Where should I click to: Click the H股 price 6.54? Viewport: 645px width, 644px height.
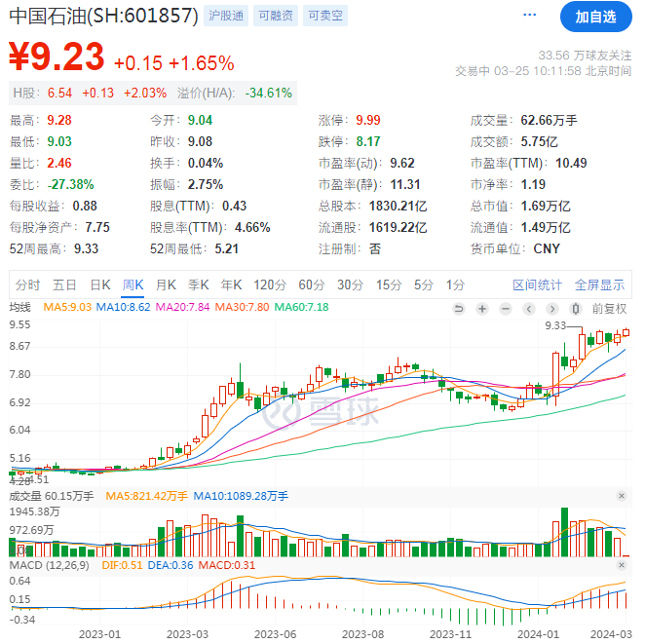coord(59,93)
